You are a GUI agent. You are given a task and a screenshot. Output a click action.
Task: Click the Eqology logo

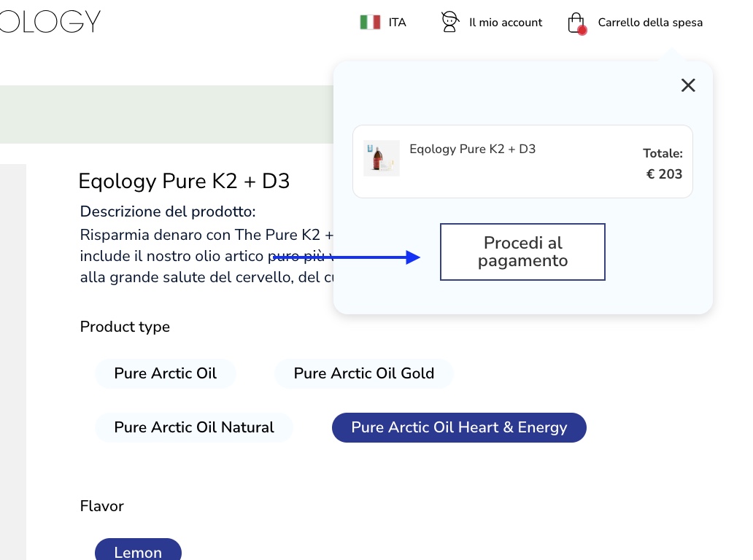(50, 22)
